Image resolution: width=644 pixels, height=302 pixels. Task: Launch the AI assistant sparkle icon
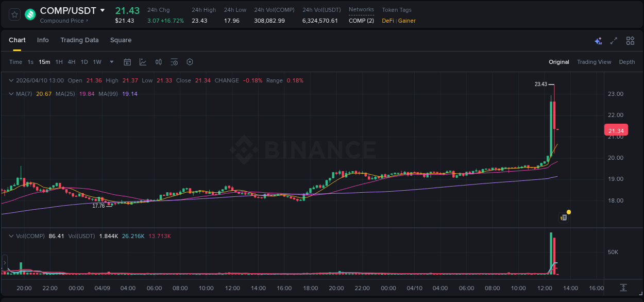click(x=598, y=41)
